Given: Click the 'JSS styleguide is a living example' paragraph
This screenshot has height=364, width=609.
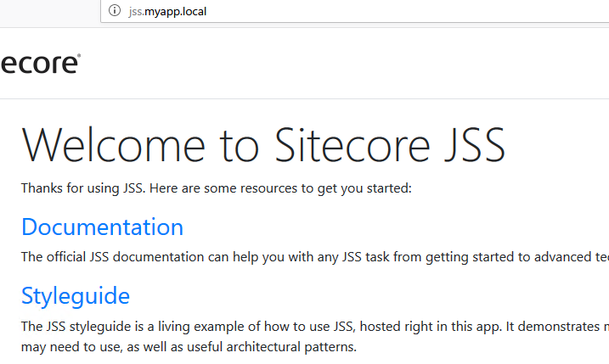Looking at the screenshot, I should click(x=315, y=337).
